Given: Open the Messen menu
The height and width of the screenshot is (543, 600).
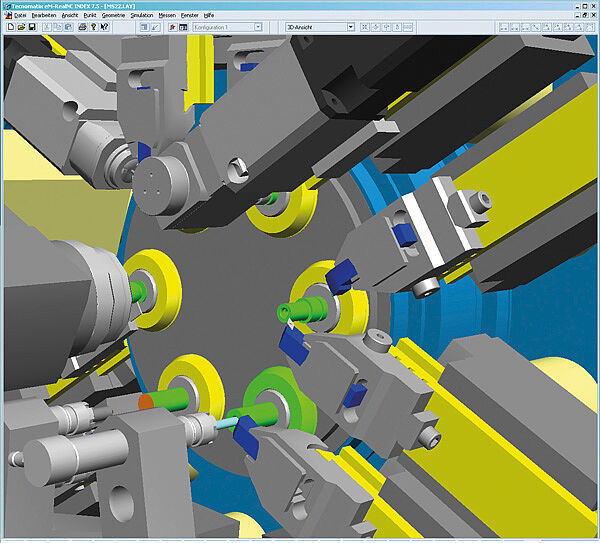Looking at the screenshot, I should click(167, 16).
